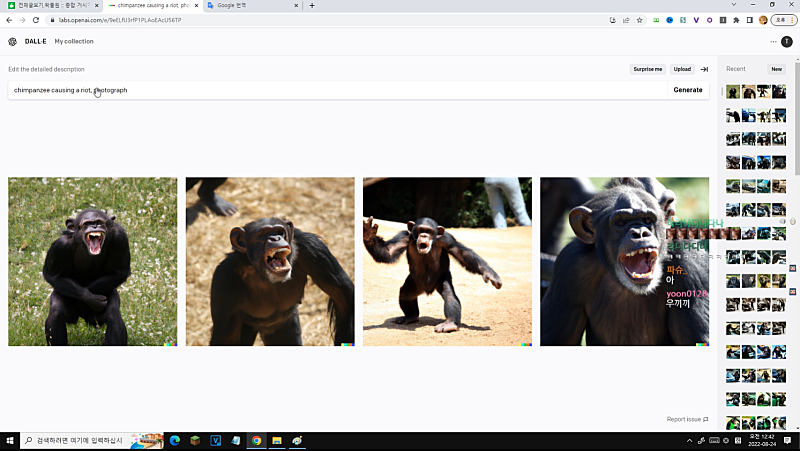The height and width of the screenshot is (451, 800).
Task: Open Microsoft Edge from the taskbar
Action: coord(173,440)
